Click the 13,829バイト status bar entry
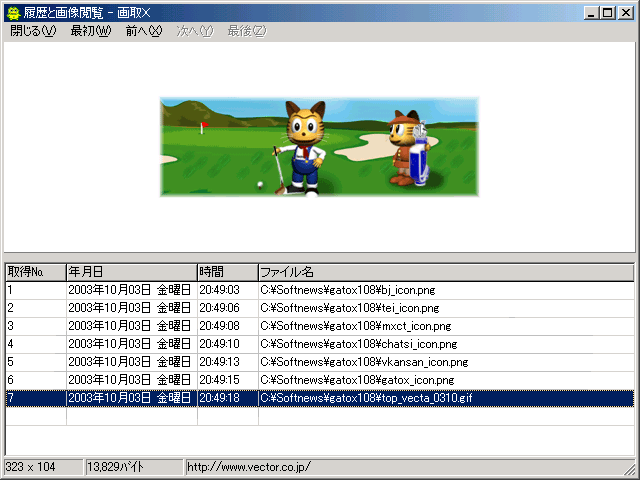The image size is (640, 480). click(x=134, y=467)
